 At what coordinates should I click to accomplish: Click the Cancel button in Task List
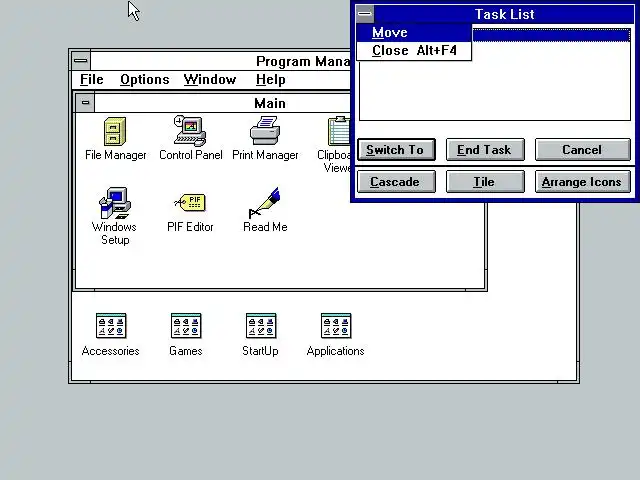(583, 150)
